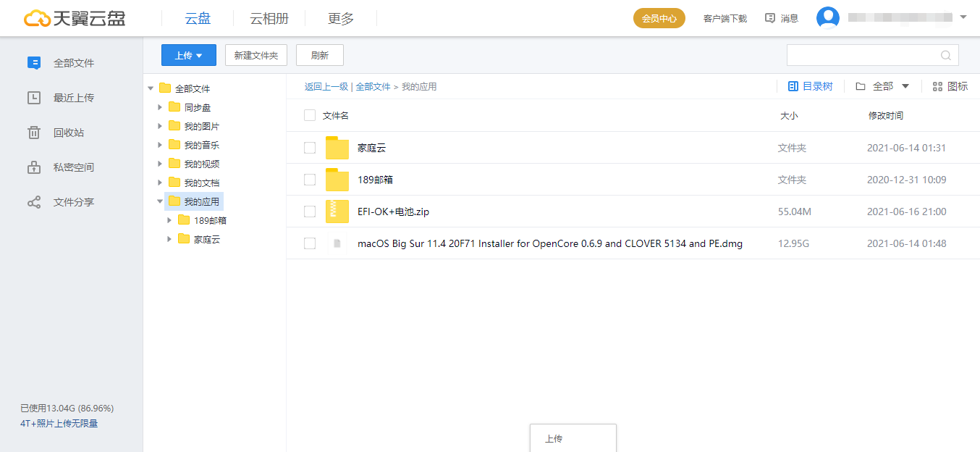Click the 天翼云盘 logo
The width and height of the screenshot is (980, 452).
pos(75,18)
